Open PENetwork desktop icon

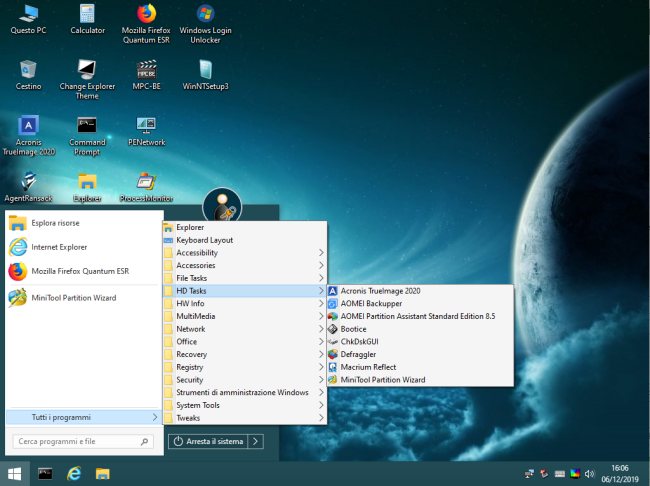pos(146,131)
